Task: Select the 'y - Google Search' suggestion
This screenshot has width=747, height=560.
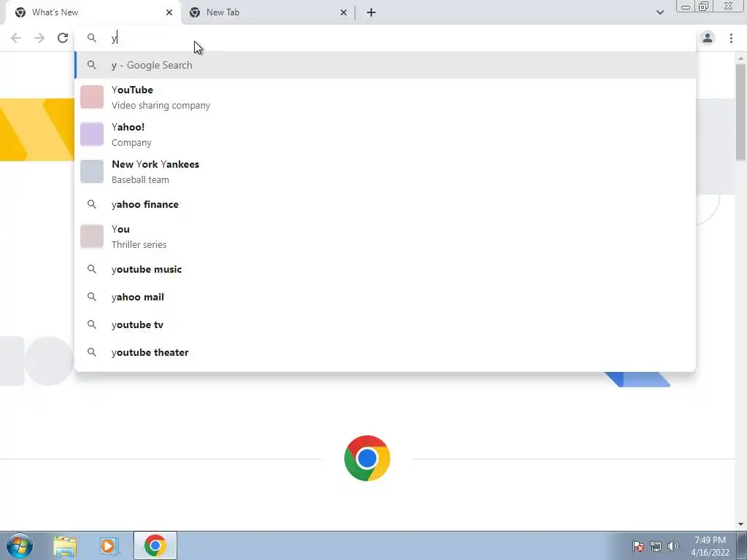Action: pos(385,65)
